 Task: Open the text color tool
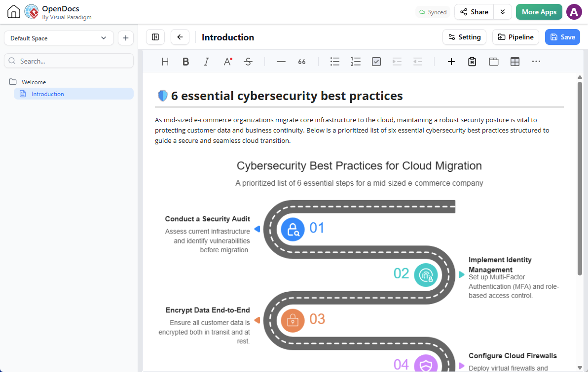(x=227, y=62)
